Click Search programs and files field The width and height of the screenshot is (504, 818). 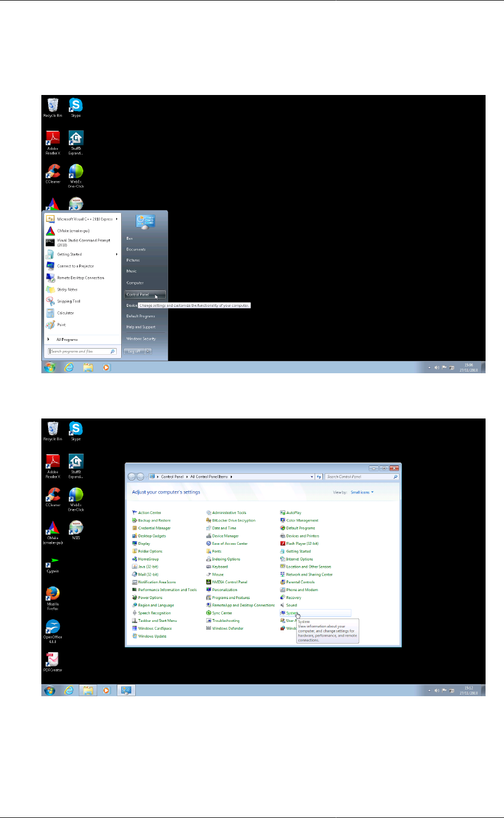click(x=82, y=351)
